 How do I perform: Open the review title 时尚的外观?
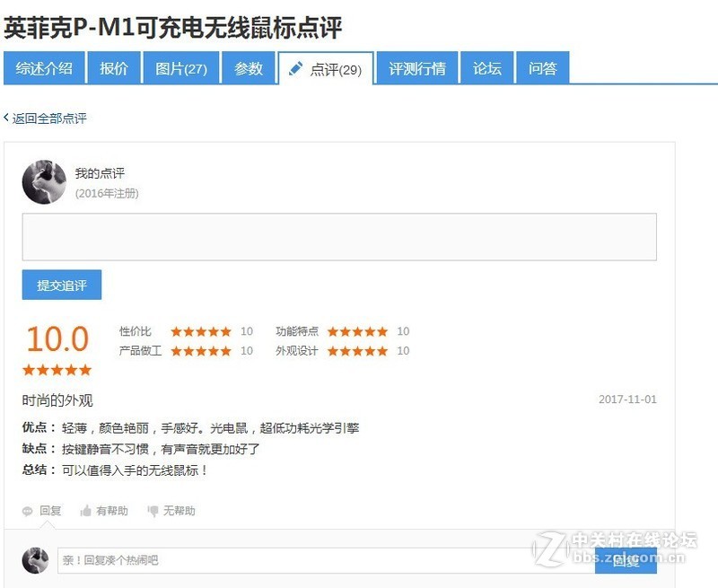pos(57,400)
